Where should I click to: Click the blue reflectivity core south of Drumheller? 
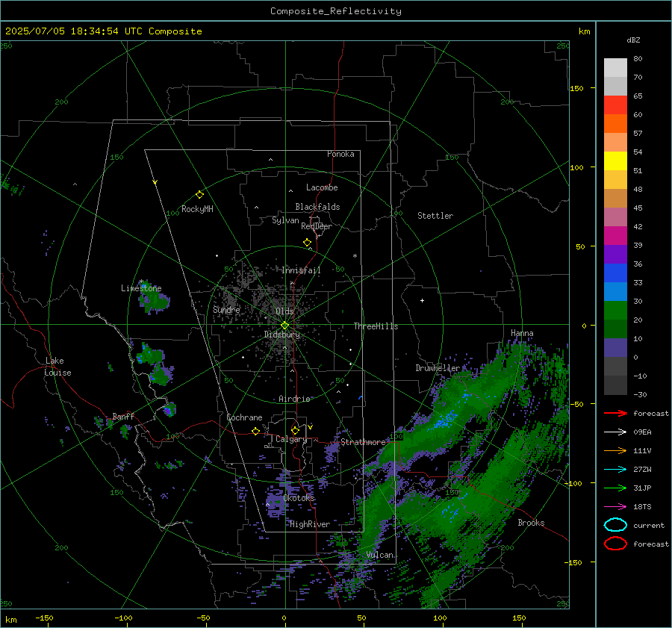click(x=444, y=419)
